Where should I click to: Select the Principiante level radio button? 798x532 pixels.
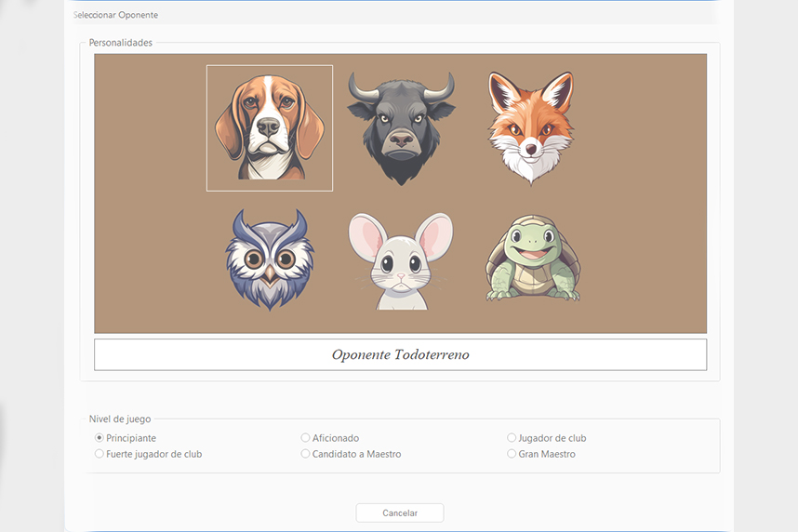[x=100, y=438]
